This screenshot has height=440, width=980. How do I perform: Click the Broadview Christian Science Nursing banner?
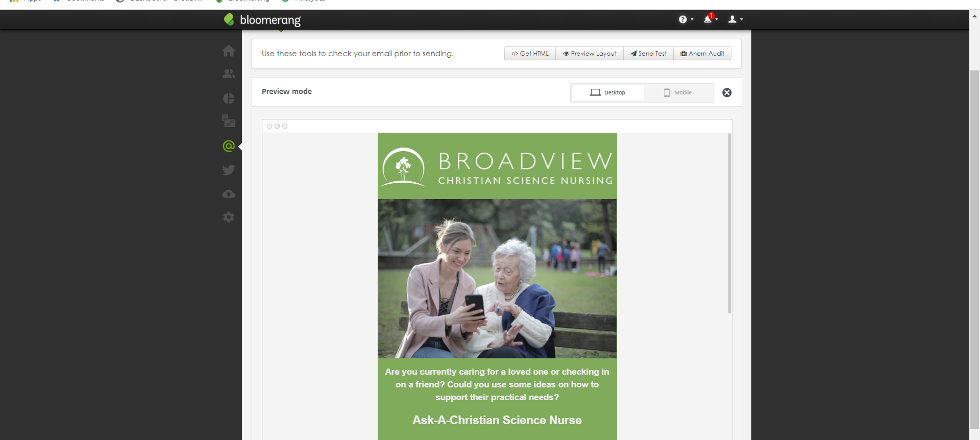[x=497, y=166]
